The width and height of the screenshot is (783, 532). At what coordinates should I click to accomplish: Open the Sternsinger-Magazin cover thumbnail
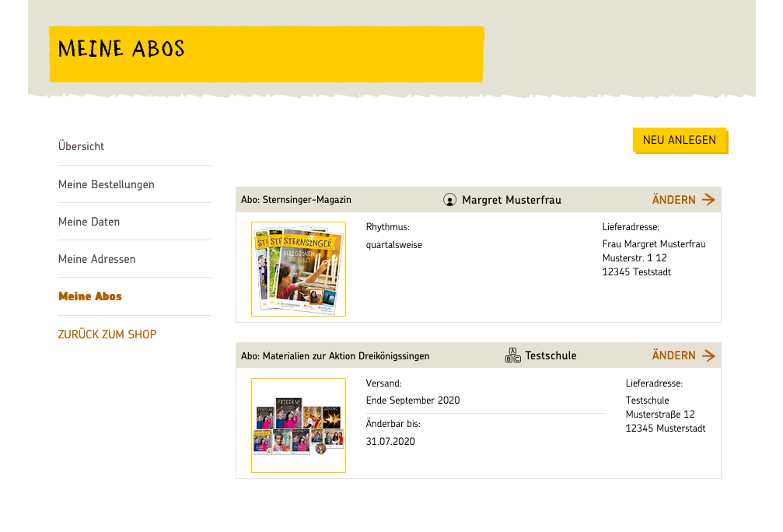[x=299, y=269]
